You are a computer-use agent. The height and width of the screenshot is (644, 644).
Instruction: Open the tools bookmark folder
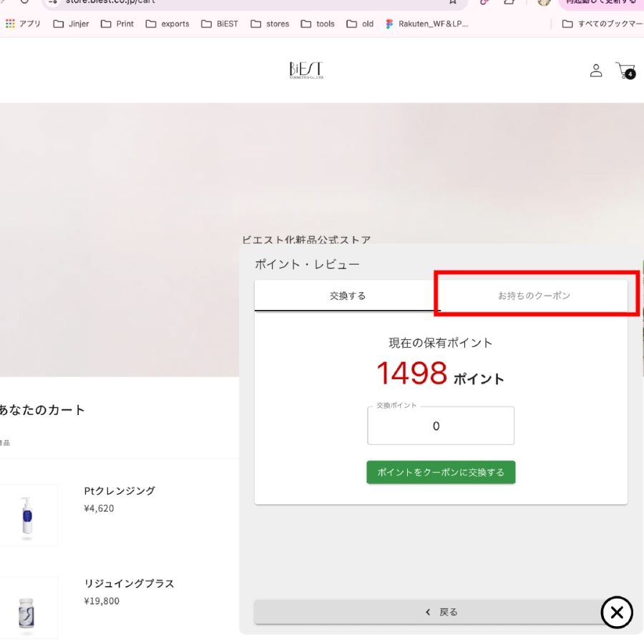(x=318, y=24)
